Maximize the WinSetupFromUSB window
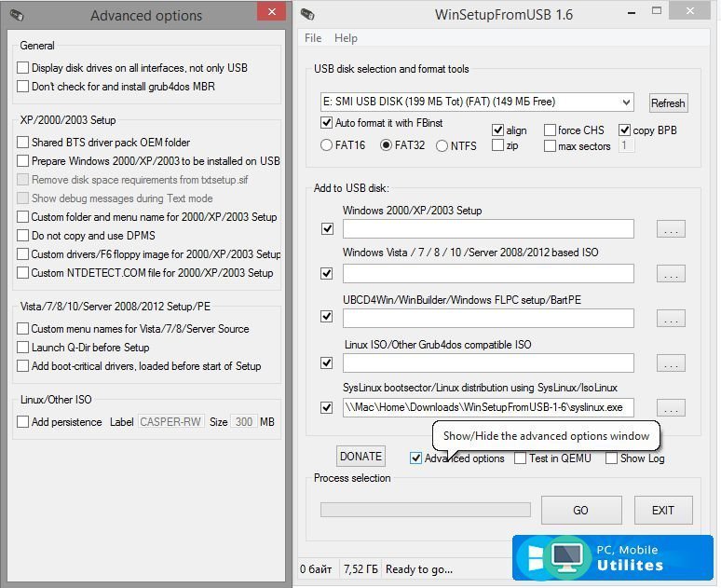The width and height of the screenshot is (721, 588). coord(657,11)
